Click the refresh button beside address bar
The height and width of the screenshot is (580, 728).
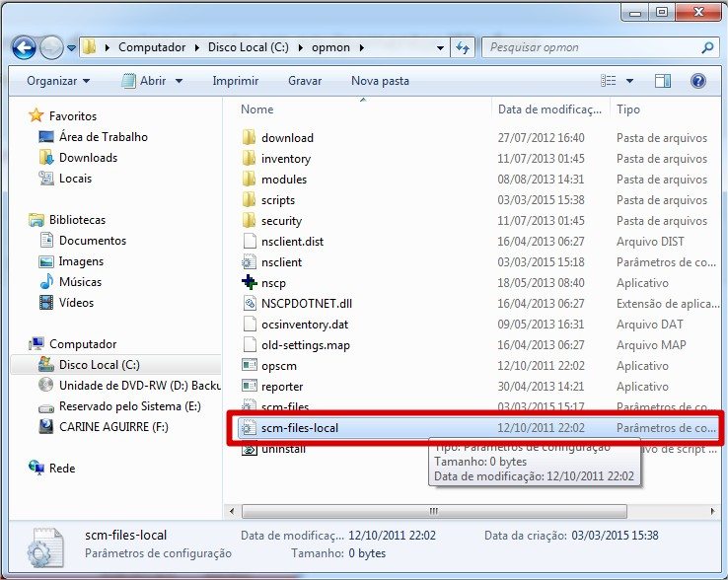tap(462, 47)
